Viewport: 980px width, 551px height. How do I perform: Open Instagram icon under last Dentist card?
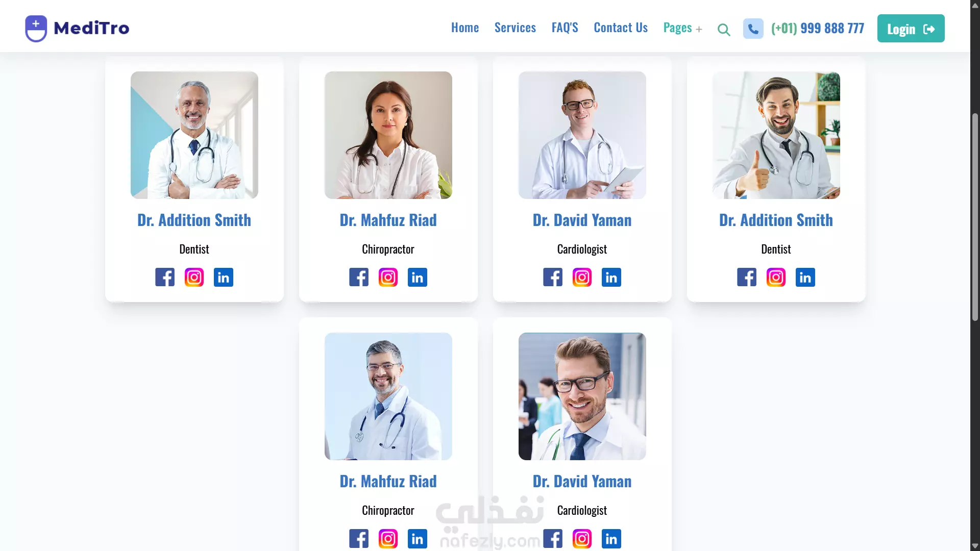click(x=776, y=277)
